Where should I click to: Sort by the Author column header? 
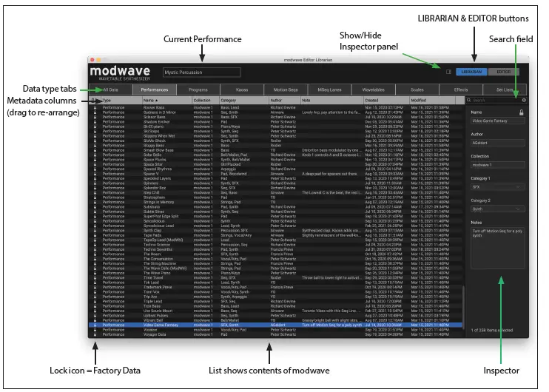click(x=285, y=101)
